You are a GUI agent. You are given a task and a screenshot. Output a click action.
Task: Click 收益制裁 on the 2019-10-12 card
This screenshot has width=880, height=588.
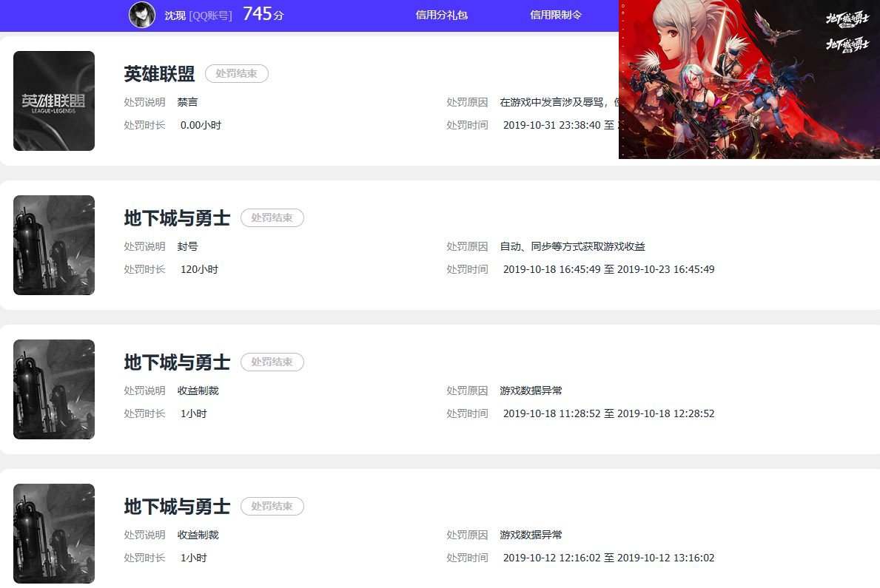tap(198, 535)
